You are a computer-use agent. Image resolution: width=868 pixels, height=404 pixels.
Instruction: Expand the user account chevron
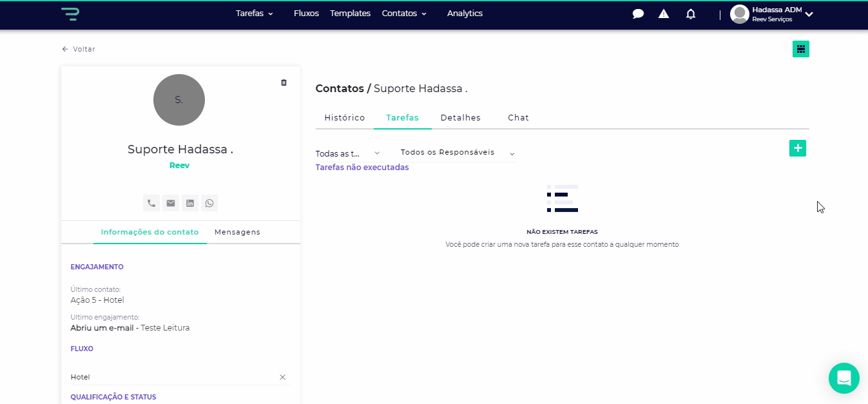(809, 14)
